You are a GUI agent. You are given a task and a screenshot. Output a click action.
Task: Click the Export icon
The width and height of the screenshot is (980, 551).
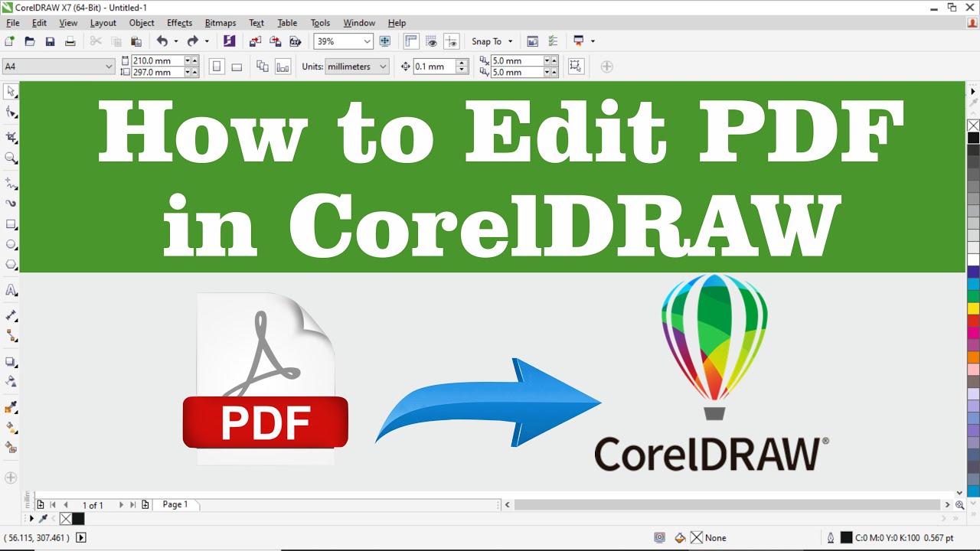[275, 41]
